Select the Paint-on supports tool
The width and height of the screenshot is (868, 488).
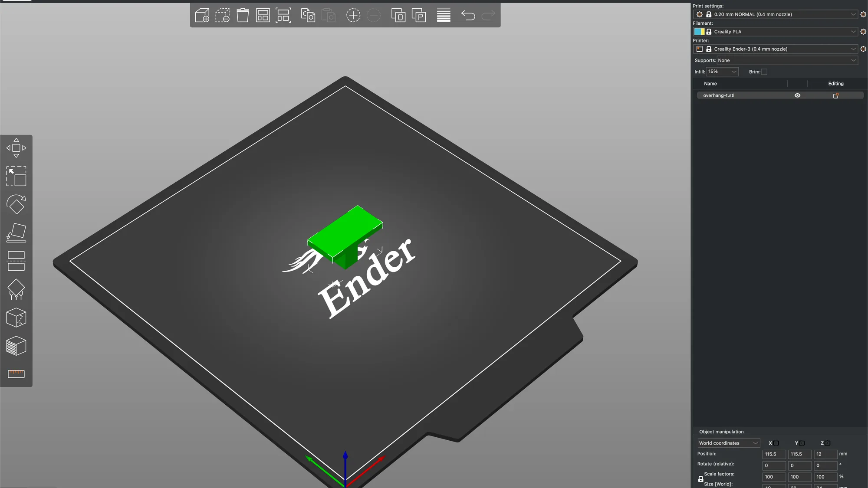[16, 289]
